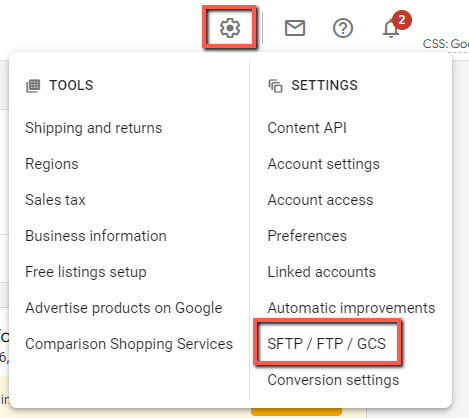Open the help question mark icon
This screenshot has height=418, width=469.
(343, 28)
